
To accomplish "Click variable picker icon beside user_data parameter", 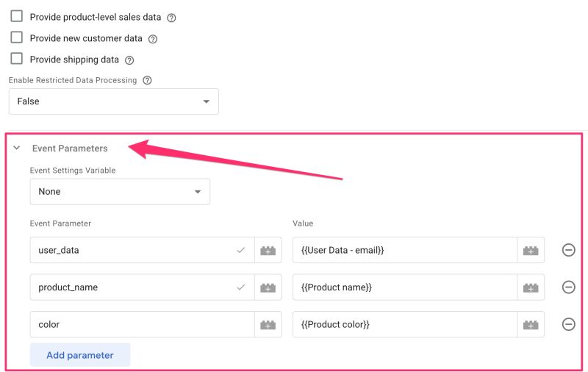I will coord(268,250).
